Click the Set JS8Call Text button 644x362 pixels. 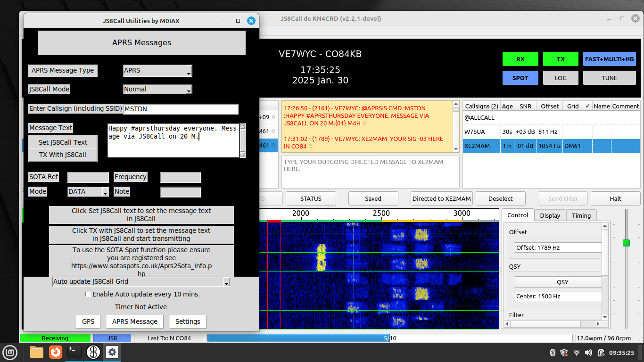[x=63, y=142]
